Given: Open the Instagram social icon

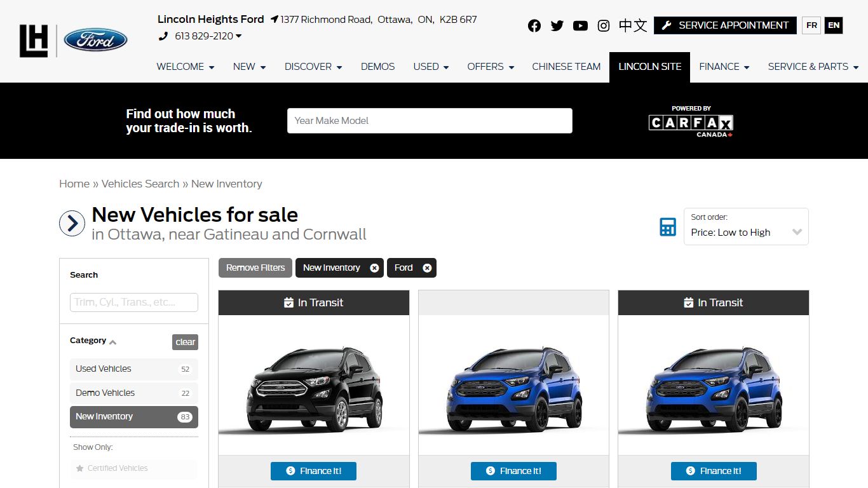Looking at the screenshot, I should point(604,25).
